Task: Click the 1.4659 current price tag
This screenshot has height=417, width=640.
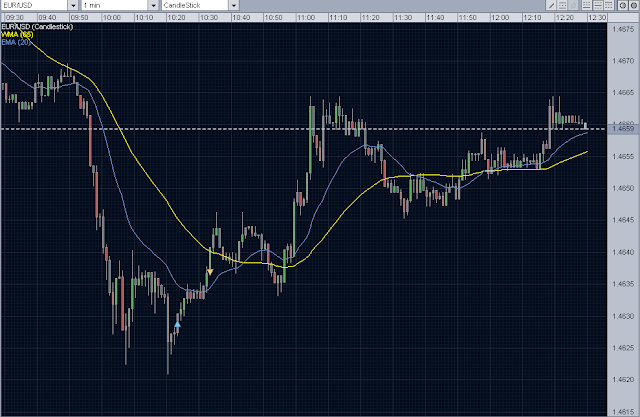Action: [623, 129]
